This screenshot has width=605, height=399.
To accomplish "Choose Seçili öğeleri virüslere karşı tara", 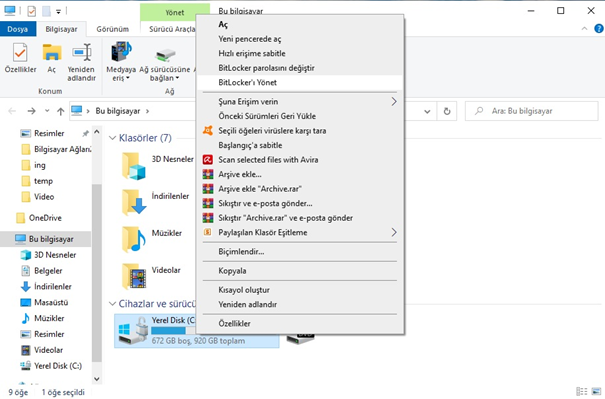I will coord(300,131).
